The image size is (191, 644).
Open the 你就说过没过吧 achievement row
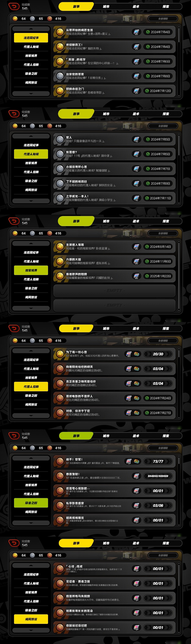[x=114, y=627]
